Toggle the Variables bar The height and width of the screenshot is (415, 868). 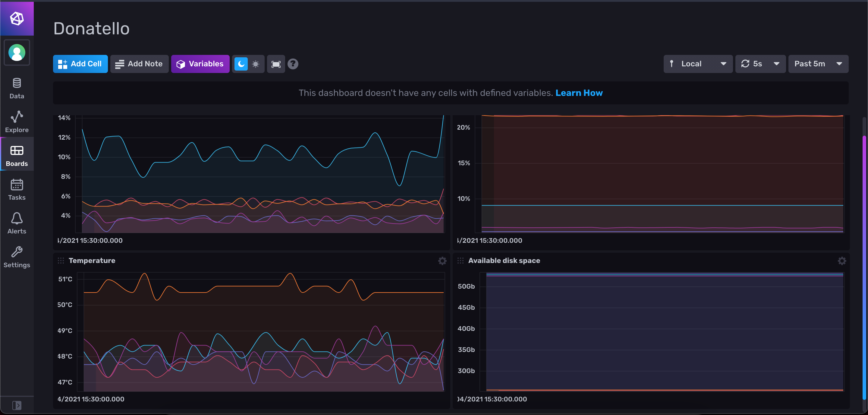pyautogui.click(x=200, y=64)
